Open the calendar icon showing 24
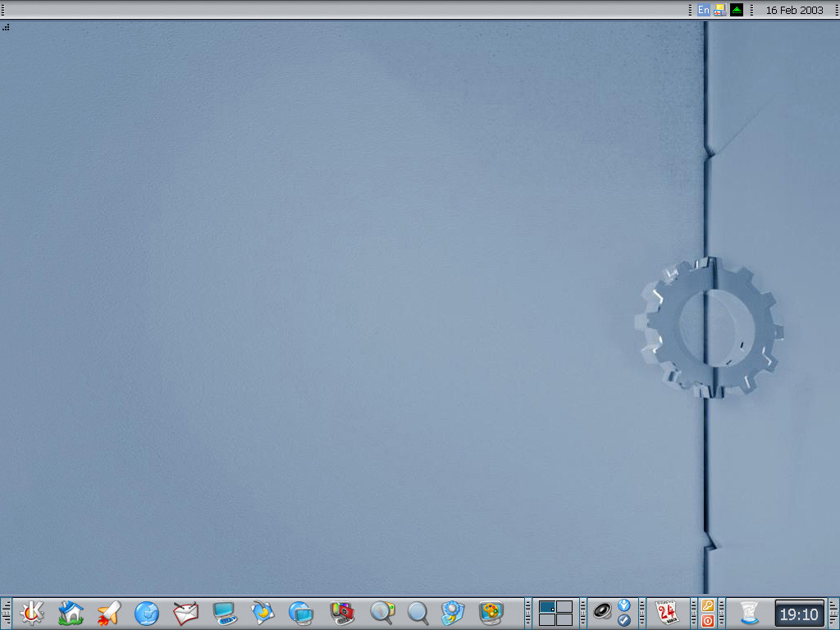The image size is (840, 630). pyautogui.click(x=668, y=612)
